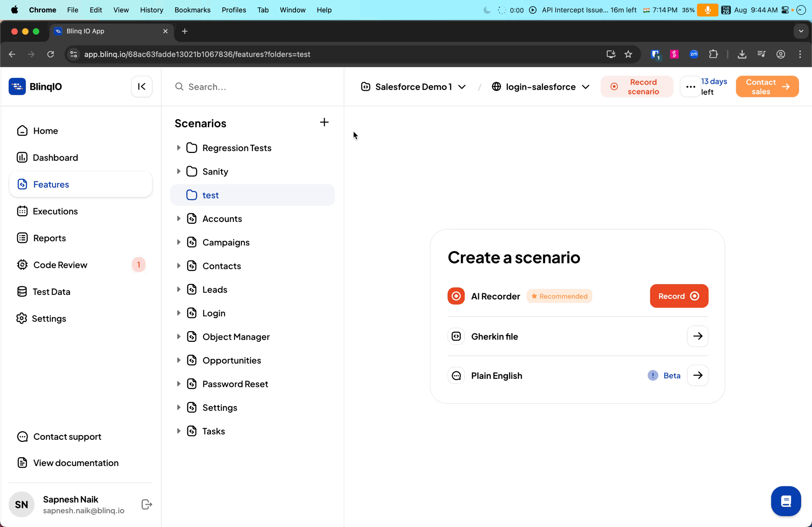The image size is (812, 527).
Task: Bookmark this page with star icon
Action: coord(628,54)
